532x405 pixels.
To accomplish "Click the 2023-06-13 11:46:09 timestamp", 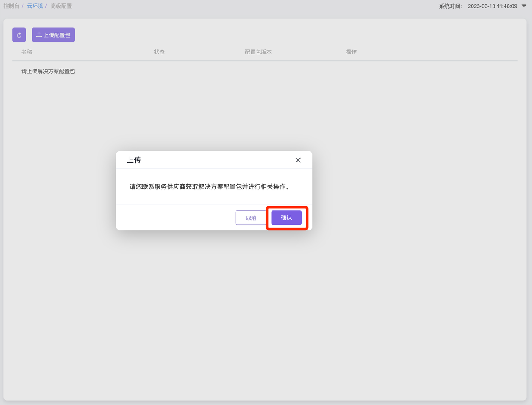I will 492,6.
